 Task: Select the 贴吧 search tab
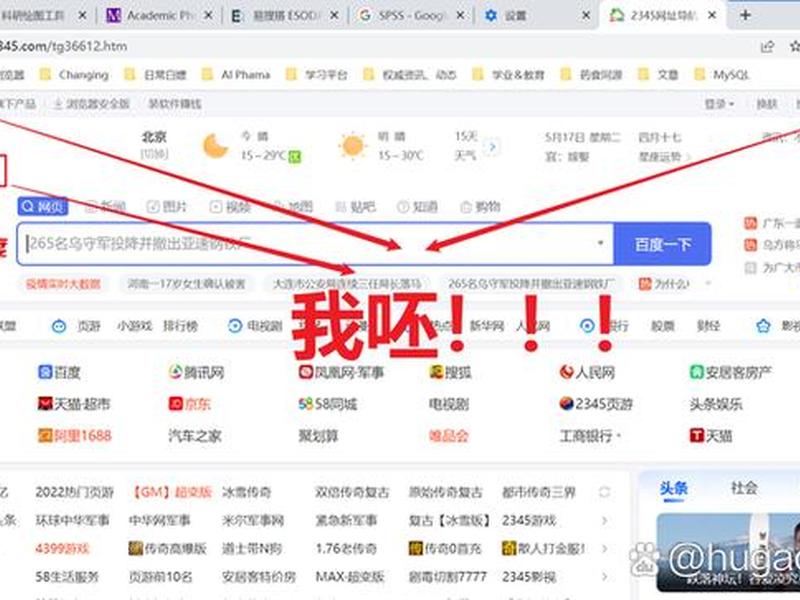pyautogui.click(x=355, y=207)
